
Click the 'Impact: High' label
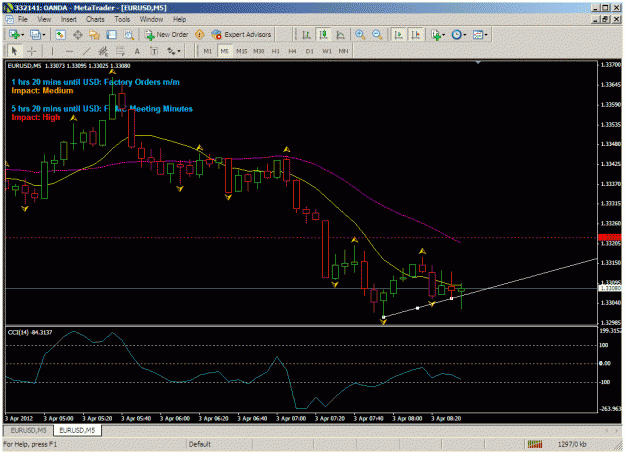36,117
